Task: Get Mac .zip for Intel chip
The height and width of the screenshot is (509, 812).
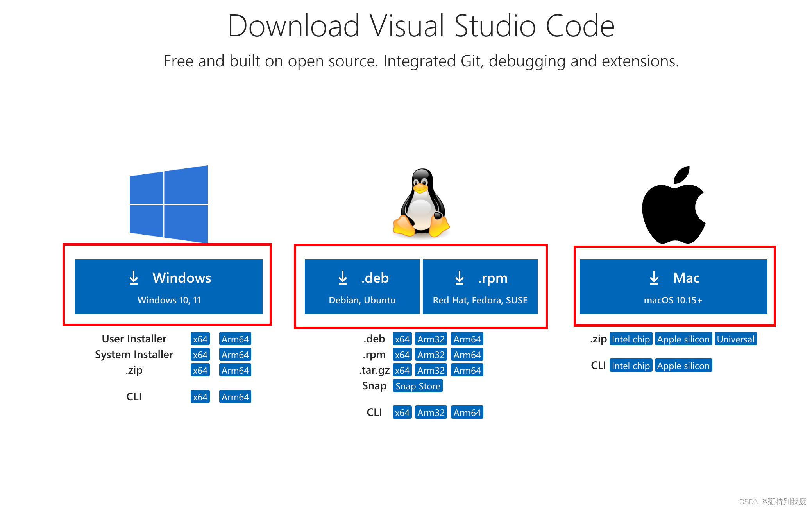Action: coord(631,339)
